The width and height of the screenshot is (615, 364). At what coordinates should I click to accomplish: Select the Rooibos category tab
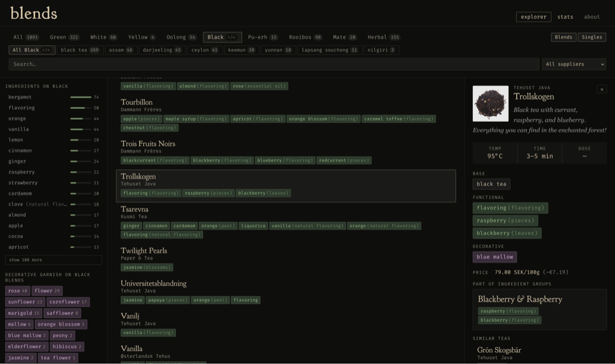click(x=306, y=38)
